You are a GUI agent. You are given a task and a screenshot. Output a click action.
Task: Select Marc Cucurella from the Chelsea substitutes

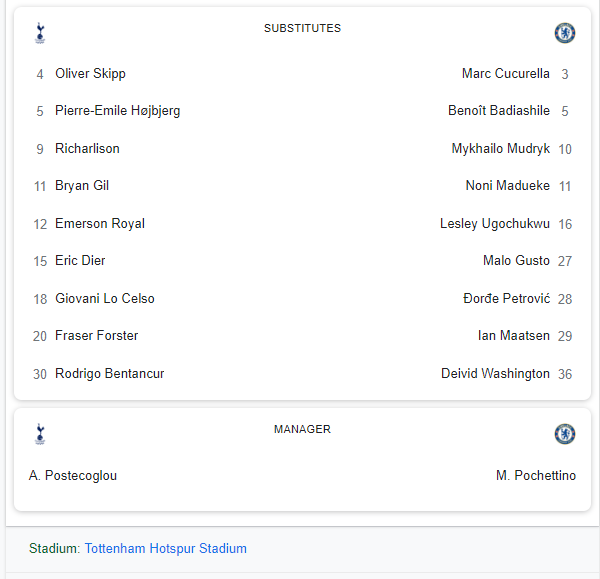click(505, 73)
